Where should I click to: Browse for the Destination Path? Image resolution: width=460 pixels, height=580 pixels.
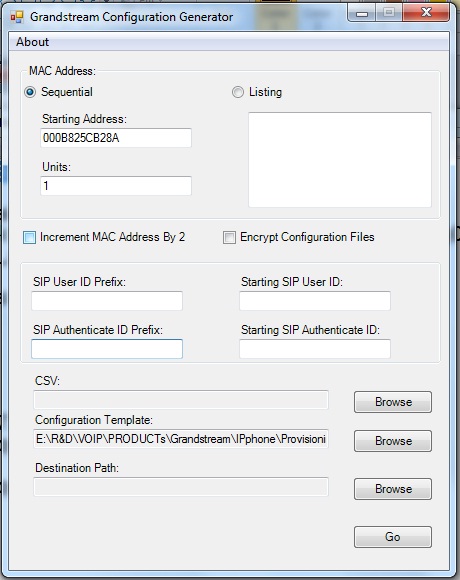point(393,489)
